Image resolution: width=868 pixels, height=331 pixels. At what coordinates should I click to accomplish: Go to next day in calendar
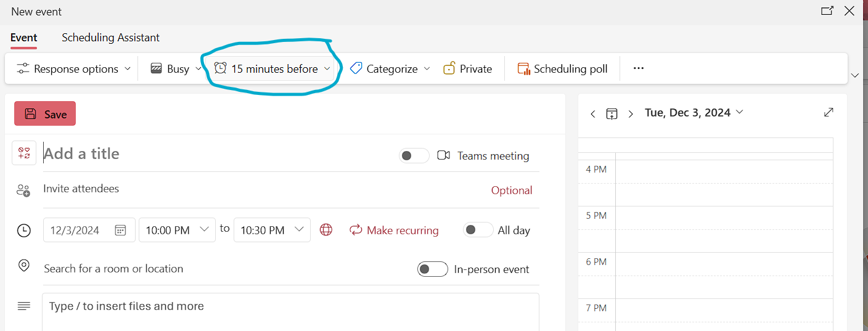(x=631, y=114)
